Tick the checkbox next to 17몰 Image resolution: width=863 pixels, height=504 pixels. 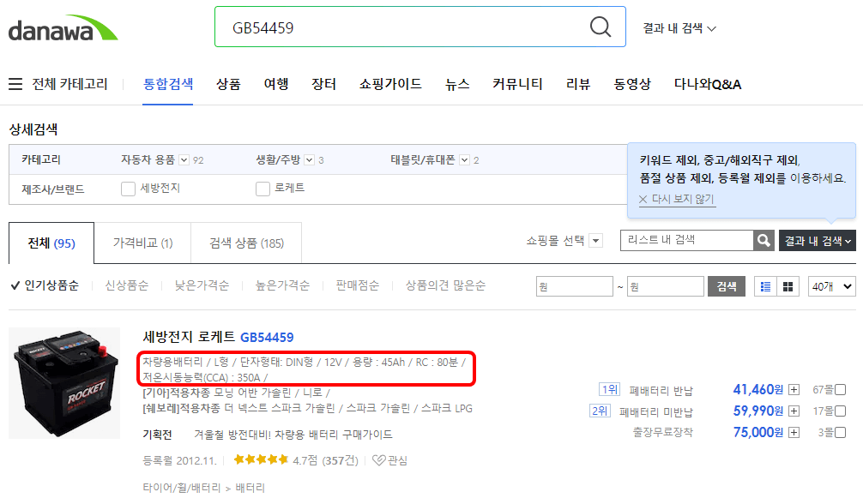[x=841, y=411]
